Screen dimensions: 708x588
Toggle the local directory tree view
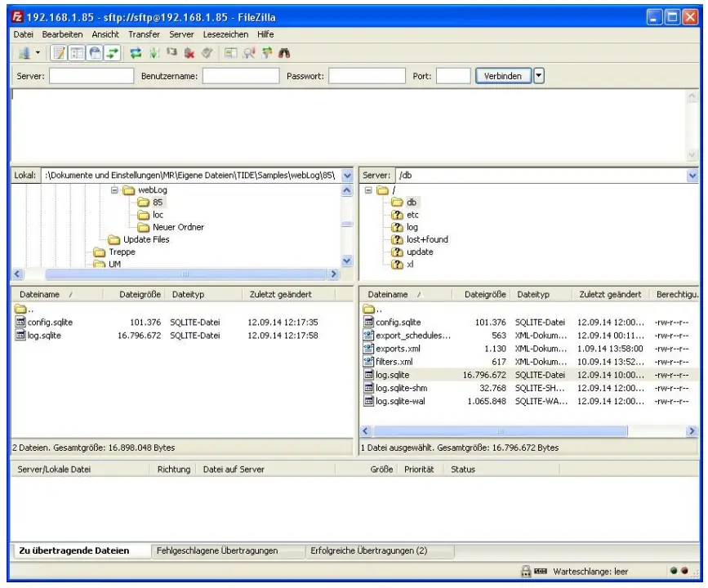(77, 54)
